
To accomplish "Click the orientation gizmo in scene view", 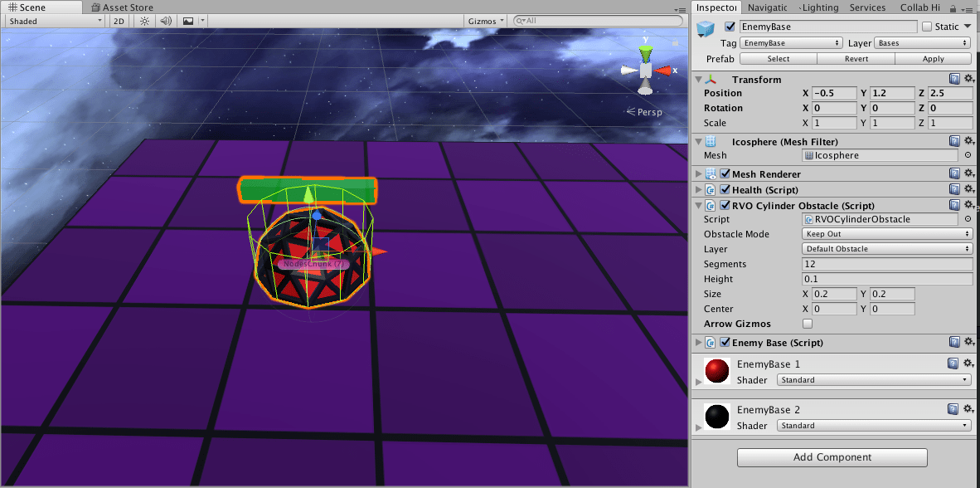I will point(646,69).
